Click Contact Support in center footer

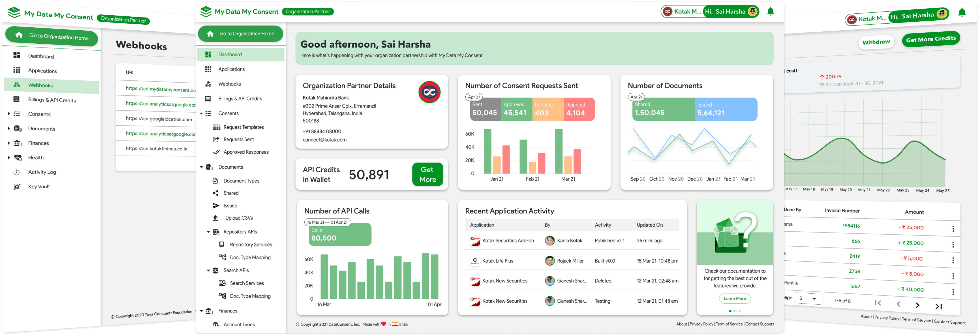(x=759, y=324)
